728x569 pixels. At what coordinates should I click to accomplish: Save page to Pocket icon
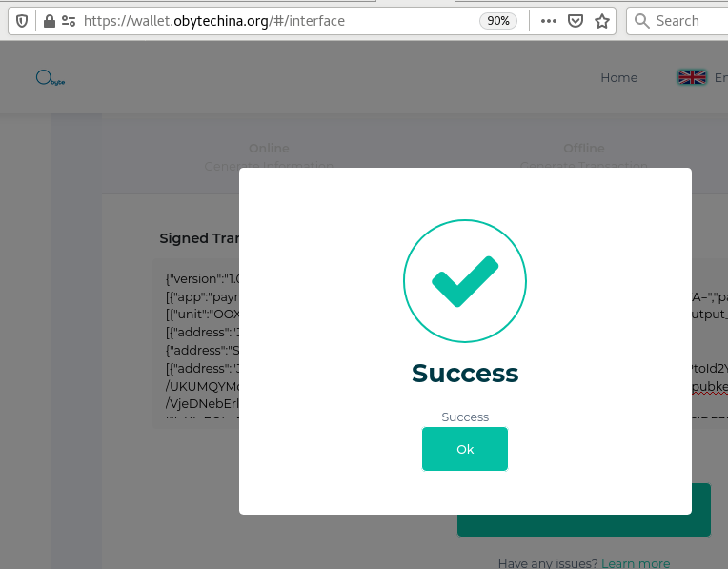click(x=576, y=21)
